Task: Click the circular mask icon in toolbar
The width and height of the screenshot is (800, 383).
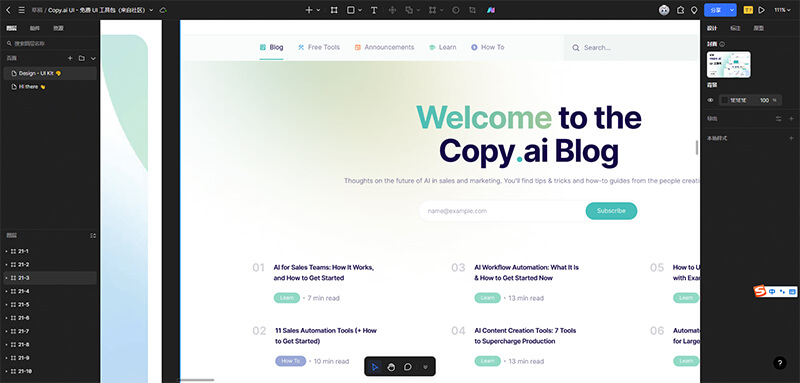Action: pos(456,10)
